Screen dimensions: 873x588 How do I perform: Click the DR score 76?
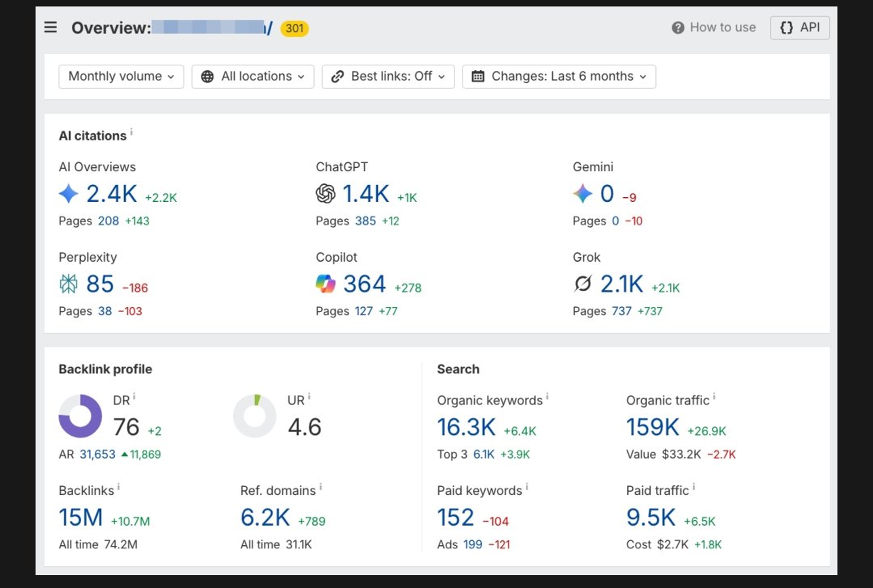(126, 427)
